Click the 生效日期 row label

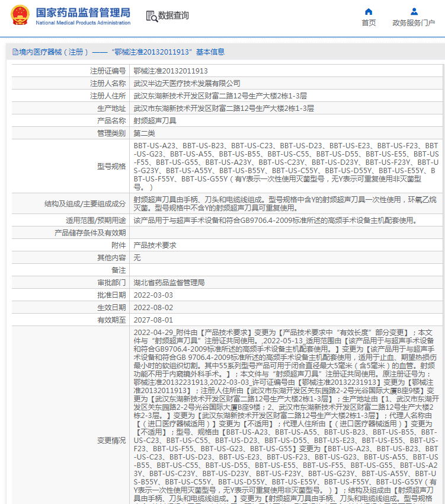(111, 308)
